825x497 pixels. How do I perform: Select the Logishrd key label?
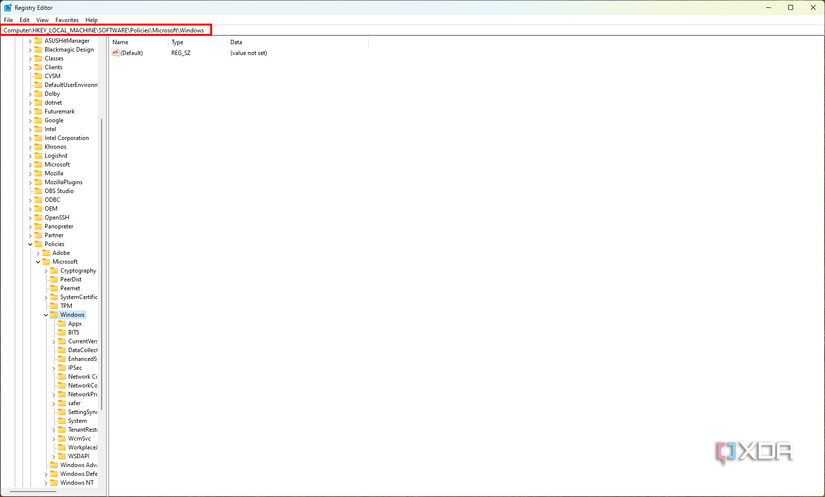(56, 156)
